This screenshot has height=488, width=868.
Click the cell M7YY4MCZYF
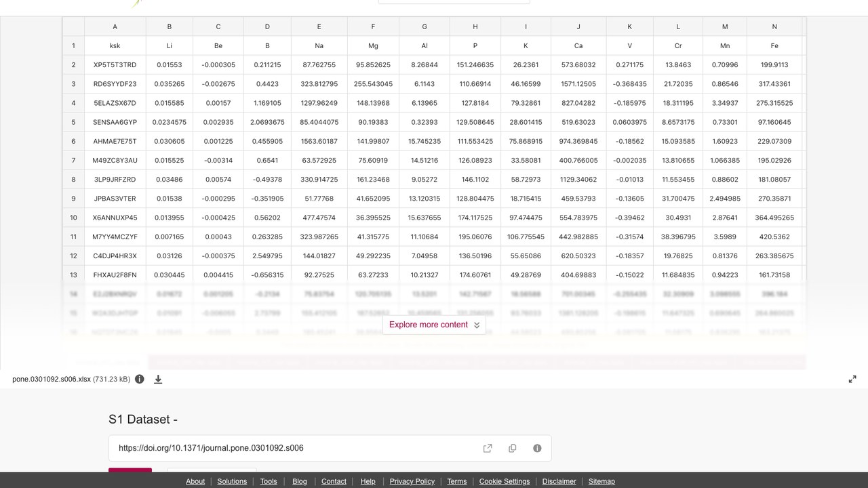tap(115, 237)
